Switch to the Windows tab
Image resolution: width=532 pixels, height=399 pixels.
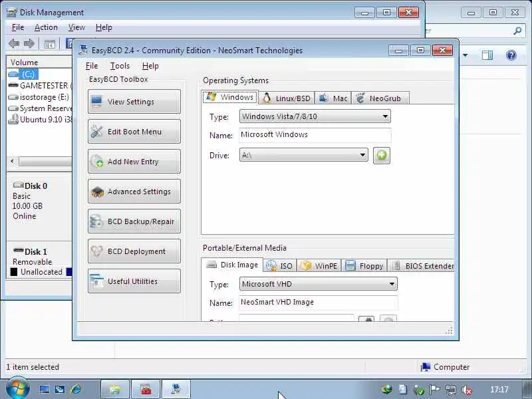coord(230,97)
